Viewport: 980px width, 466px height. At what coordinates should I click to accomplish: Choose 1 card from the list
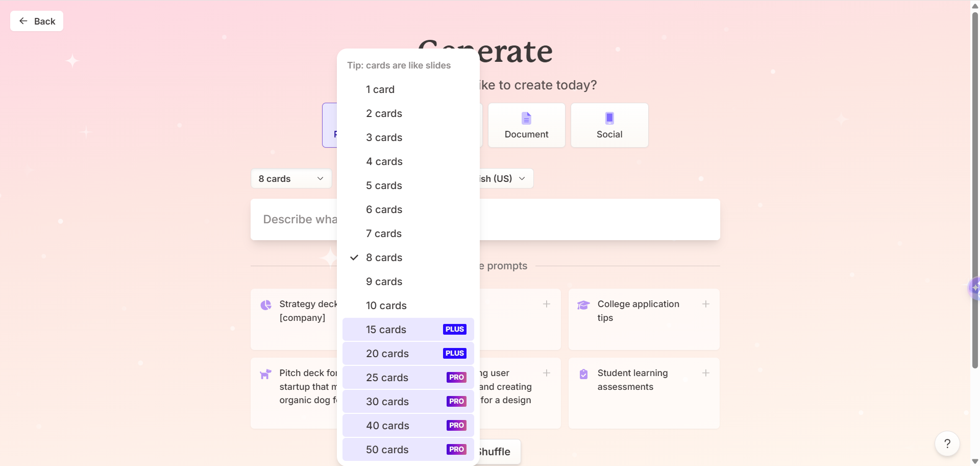380,89
